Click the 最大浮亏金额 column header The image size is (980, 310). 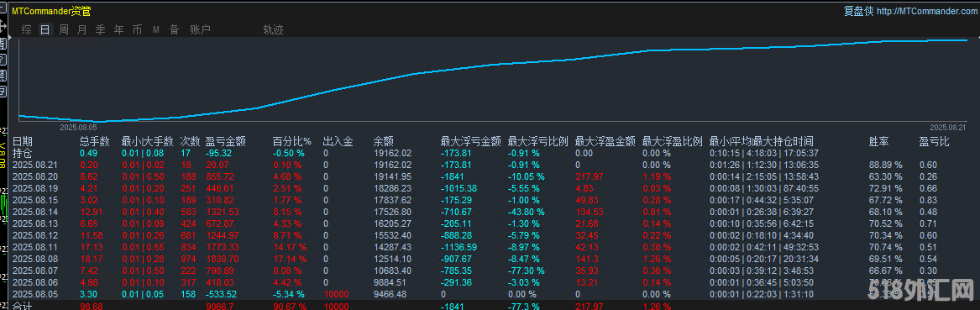(470, 142)
